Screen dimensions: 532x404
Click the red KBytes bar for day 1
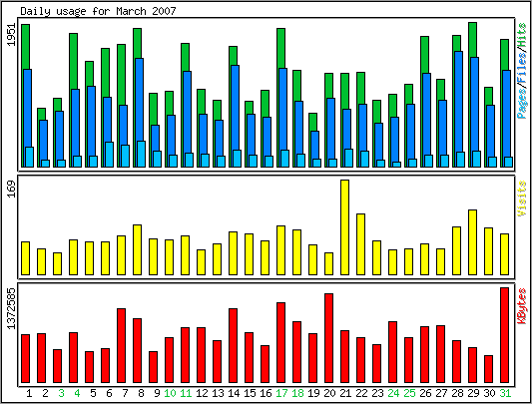tap(25, 358)
